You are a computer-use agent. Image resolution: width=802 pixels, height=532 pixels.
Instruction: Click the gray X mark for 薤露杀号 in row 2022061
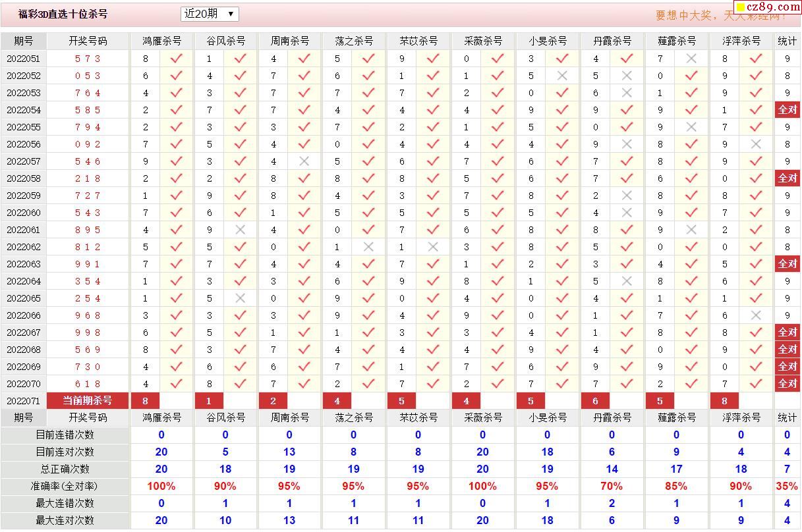click(x=691, y=230)
